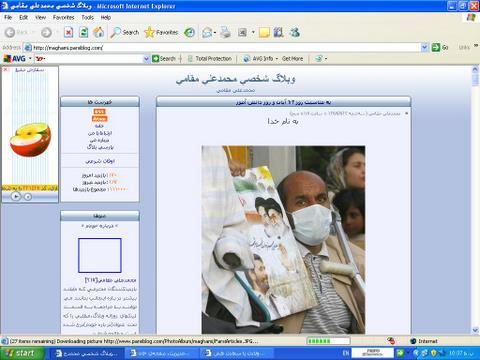Image resolution: width=480 pixels, height=360 pixels.
Task: Open the Tools menu
Action: point(87,17)
